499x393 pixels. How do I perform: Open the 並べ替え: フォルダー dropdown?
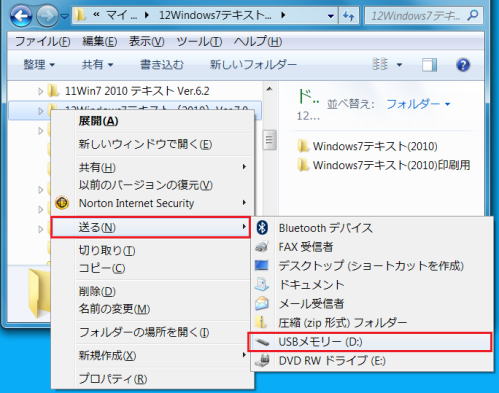coord(418,104)
